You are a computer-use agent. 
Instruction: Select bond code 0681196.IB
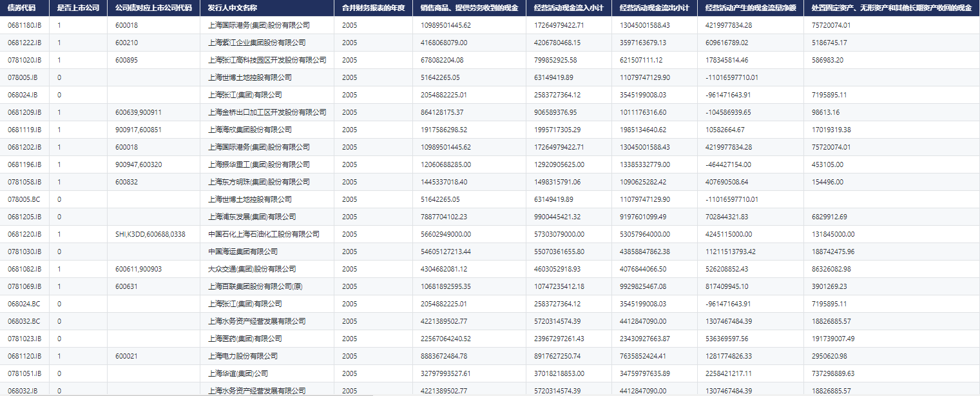(x=24, y=164)
